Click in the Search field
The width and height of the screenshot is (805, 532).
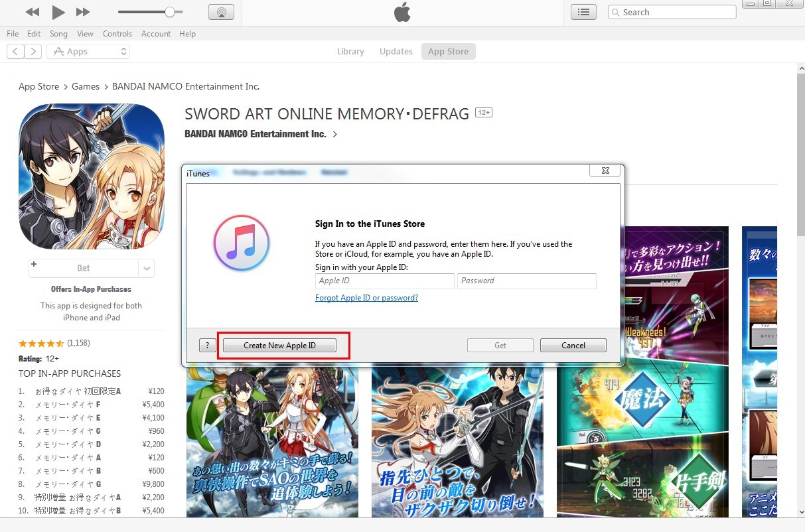click(x=672, y=12)
